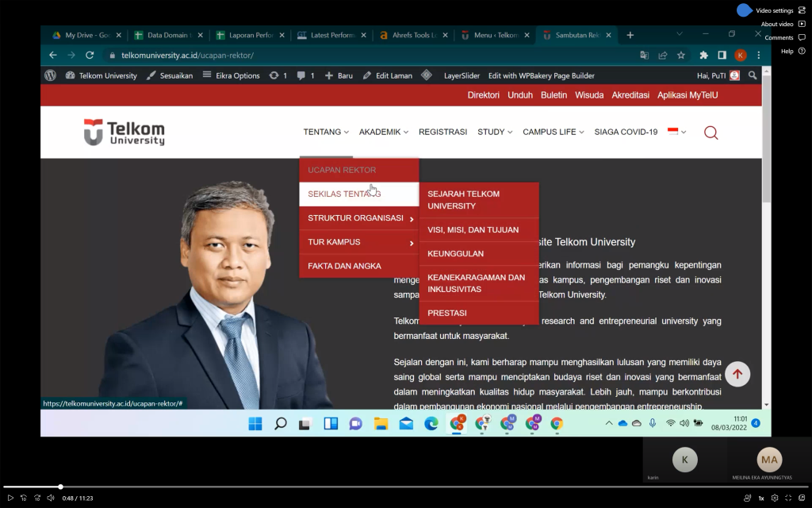
Task: Click Edit with WPBakery Page Builder
Action: click(x=541, y=75)
